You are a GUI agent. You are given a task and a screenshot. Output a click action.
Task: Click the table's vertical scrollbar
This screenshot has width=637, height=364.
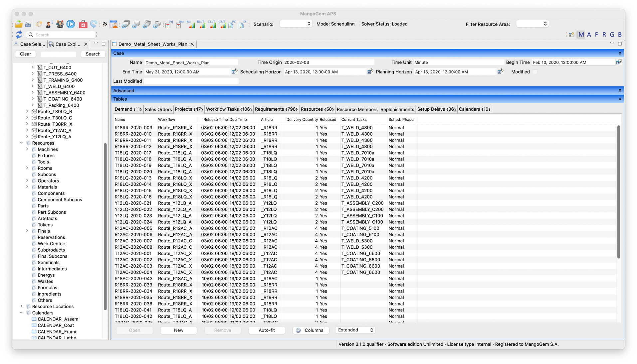pyautogui.click(x=618, y=192)
